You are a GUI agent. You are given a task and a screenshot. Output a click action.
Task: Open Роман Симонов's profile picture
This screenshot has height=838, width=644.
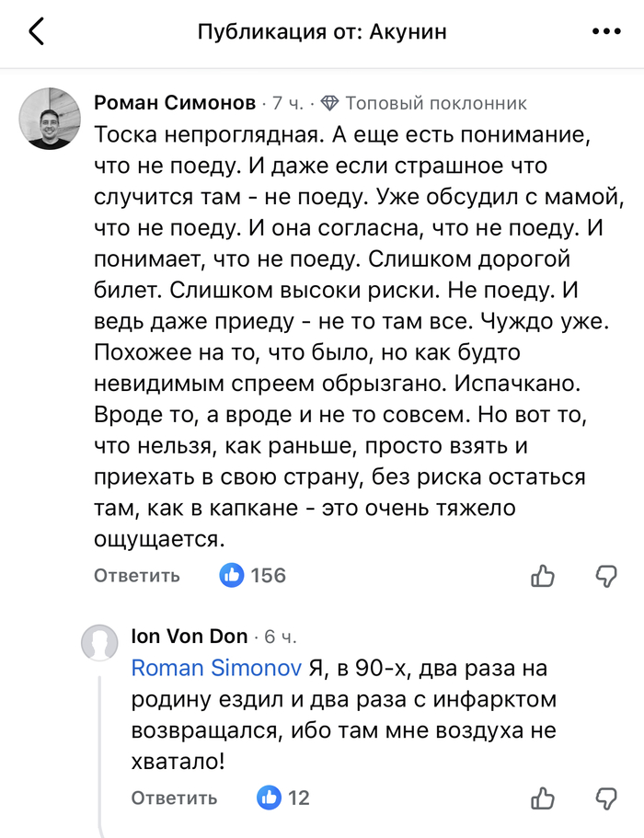click(50, 119)
